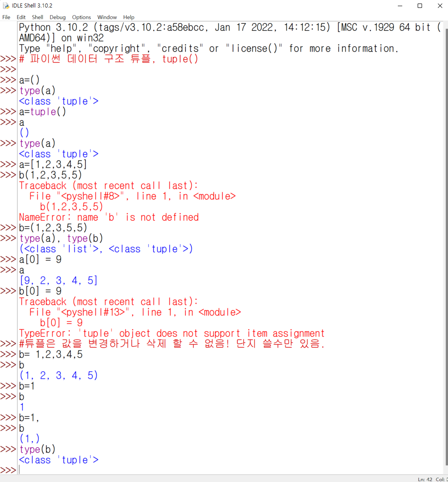The image size is (448, 482).
Task: Click the output '1' below 'b'
Action: [22, 407]
